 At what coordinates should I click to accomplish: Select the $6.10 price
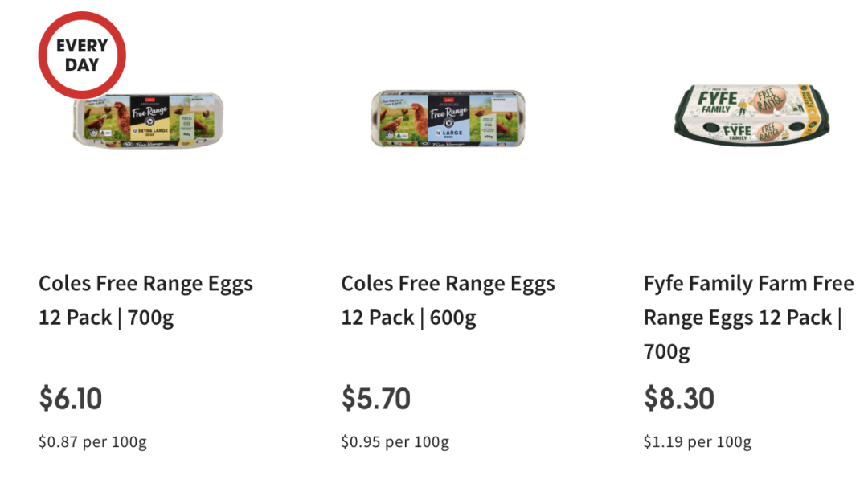tap(71, 399)
